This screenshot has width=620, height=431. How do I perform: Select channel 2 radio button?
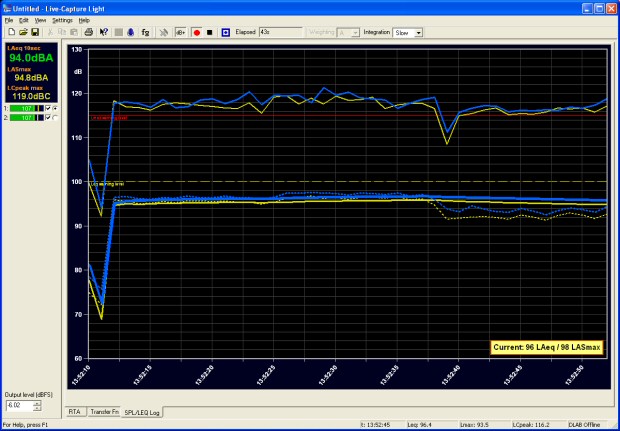click(x=55, y=117)
